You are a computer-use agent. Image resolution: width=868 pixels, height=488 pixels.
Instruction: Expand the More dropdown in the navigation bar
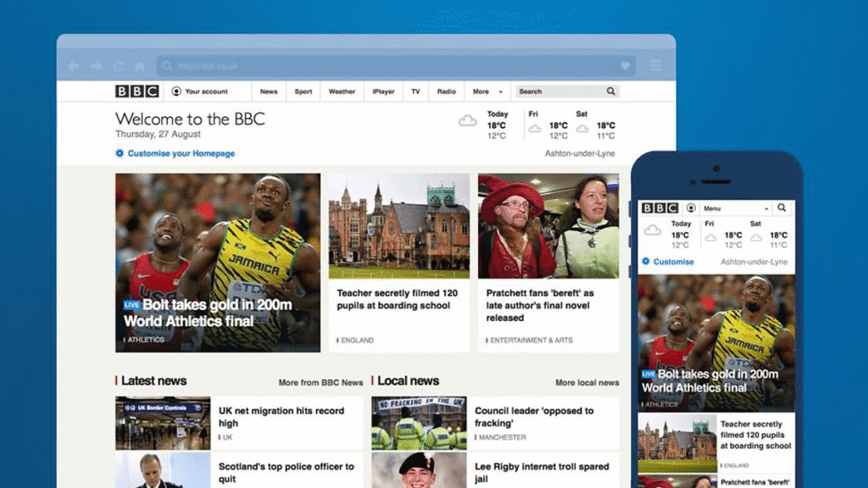click(487, 91)
